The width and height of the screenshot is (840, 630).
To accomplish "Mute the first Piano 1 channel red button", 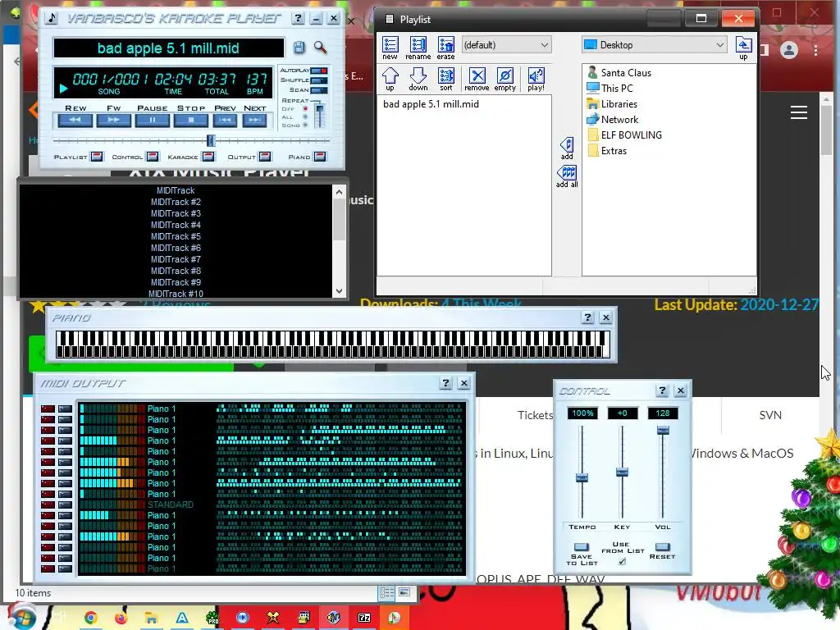I will click(48, 409).
